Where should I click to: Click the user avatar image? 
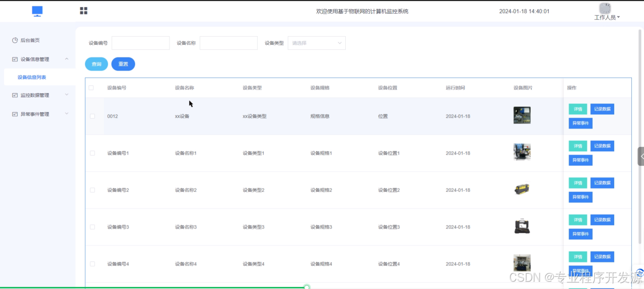[605, 8]
